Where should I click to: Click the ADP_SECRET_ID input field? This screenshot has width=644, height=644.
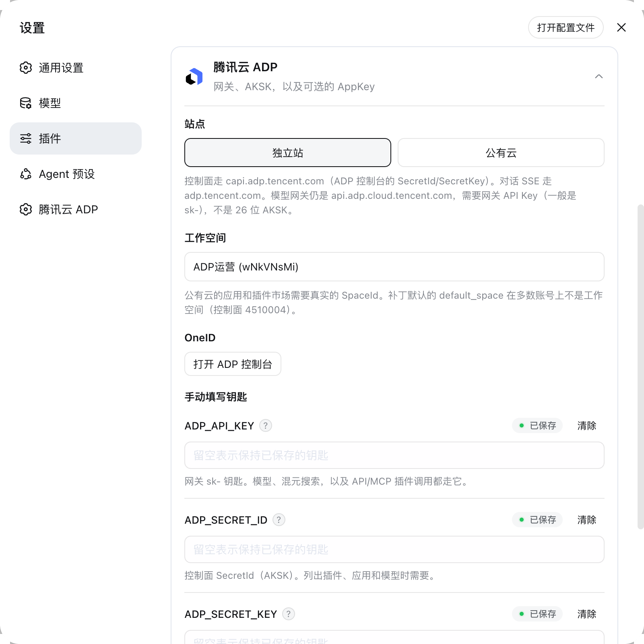(394, 549)
